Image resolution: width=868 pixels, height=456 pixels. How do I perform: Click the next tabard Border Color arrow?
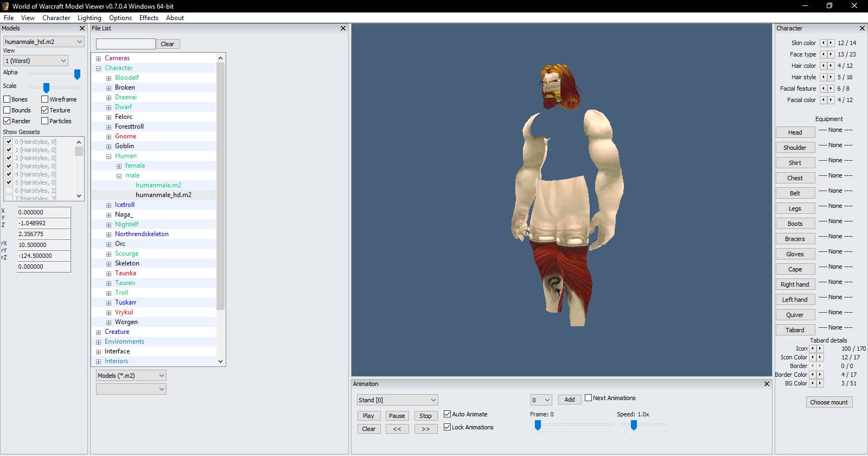pyautogui.click(x=820, y=375)
